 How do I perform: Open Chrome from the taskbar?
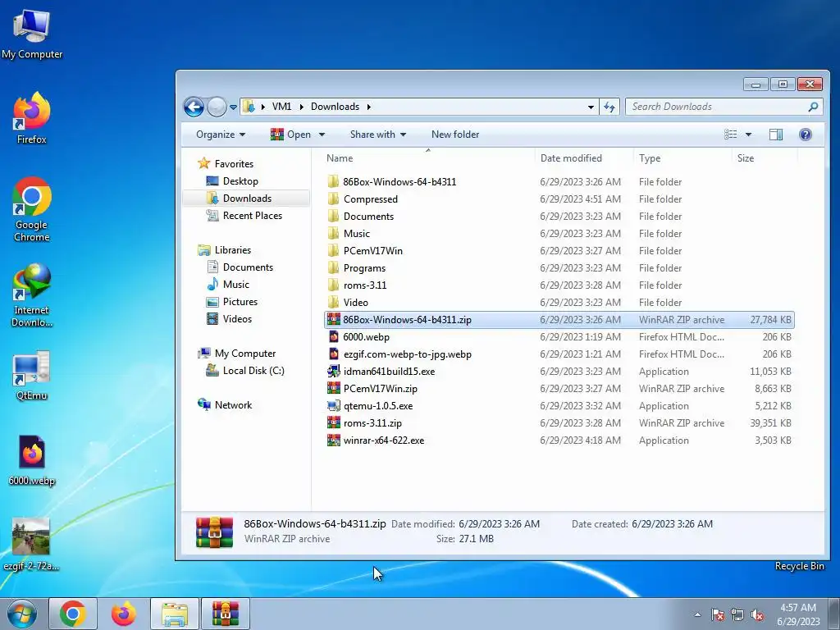click(x=73, y=614)
